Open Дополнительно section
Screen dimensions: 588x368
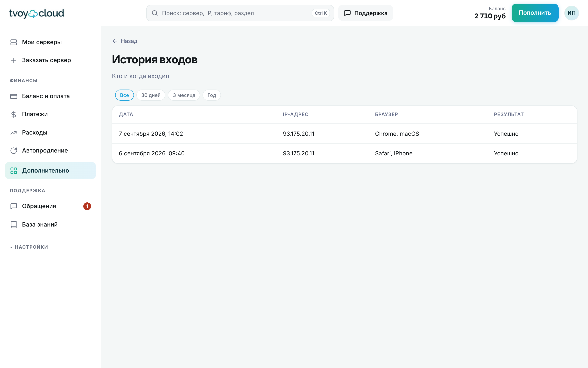(x=50, y=171)
